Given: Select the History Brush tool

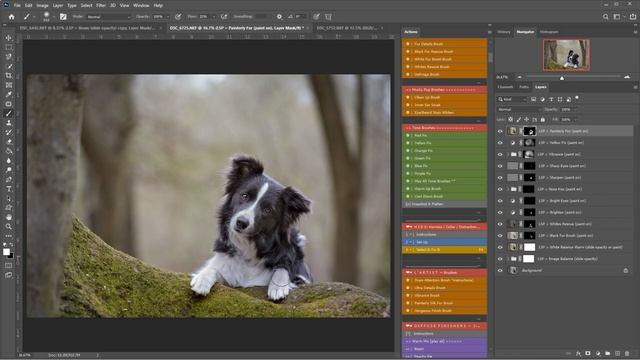Looking at the screenshot, I should pos(9,132).
